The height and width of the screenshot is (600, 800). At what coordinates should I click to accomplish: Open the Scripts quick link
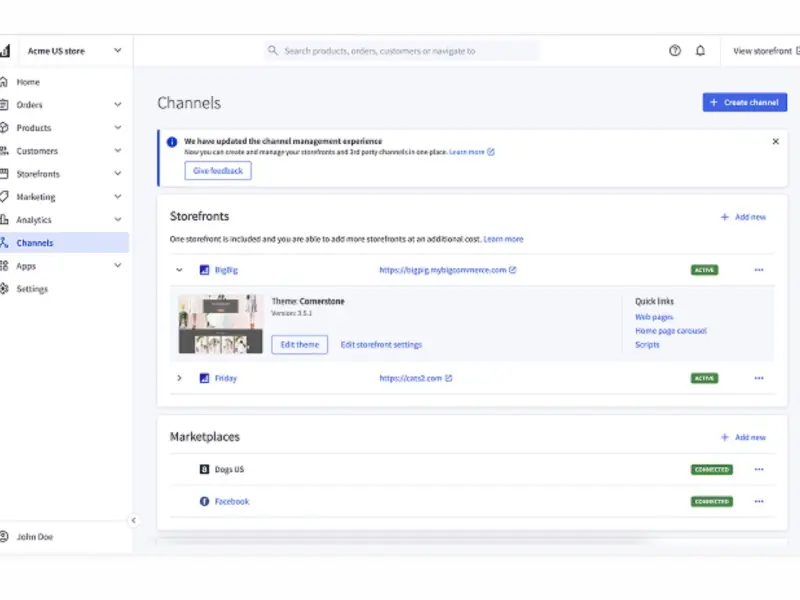pyautogui.click(x=647, y=344)
